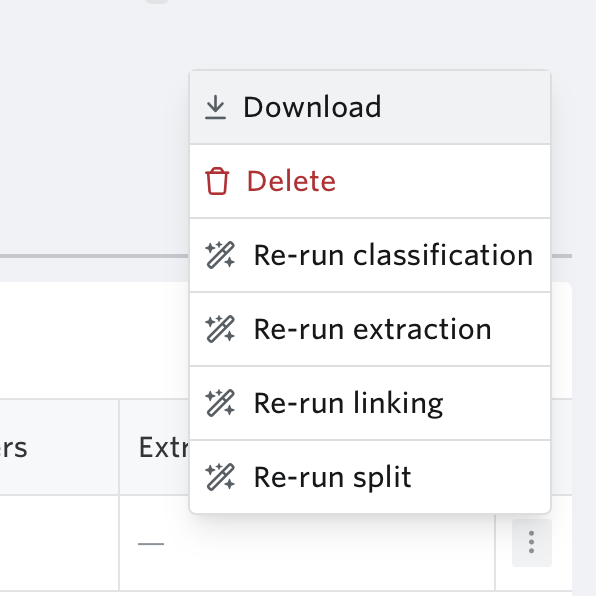The image size is (596, 596).
Task: Choose Re-run split from the menu
Action: click(370, 477)
